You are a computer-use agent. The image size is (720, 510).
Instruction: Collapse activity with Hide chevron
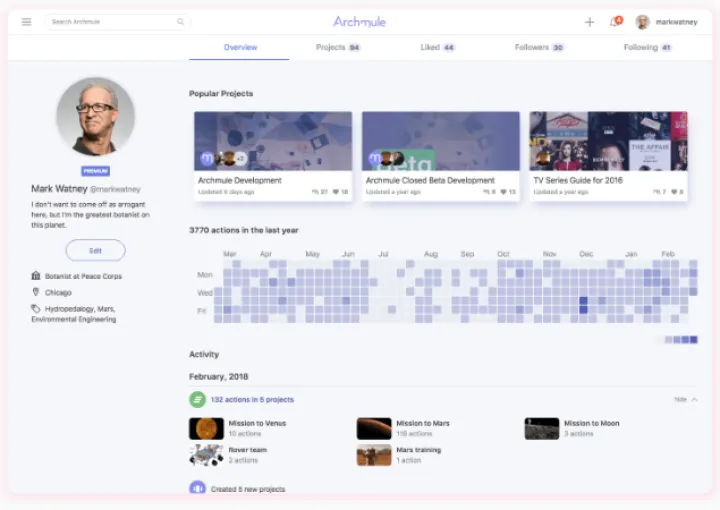click(694, 399)
